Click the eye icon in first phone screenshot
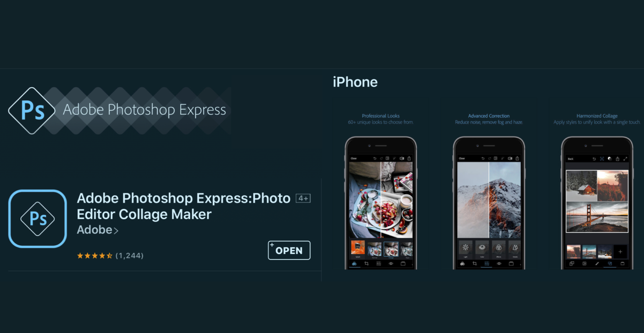Viewport: 644px width, 333px height. click(391, 264)
